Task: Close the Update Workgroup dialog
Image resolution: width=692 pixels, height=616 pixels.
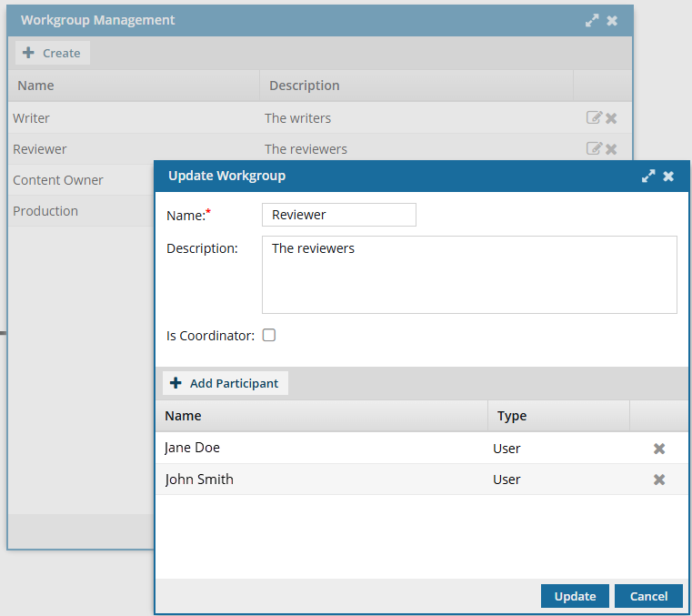Action: [668, 177]
